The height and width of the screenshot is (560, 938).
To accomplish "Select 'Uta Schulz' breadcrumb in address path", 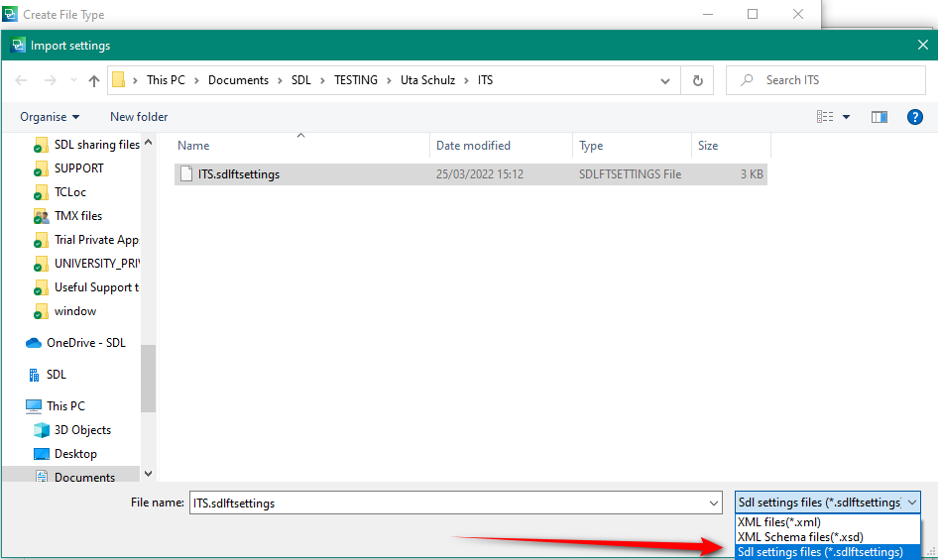I will point(427,80).
